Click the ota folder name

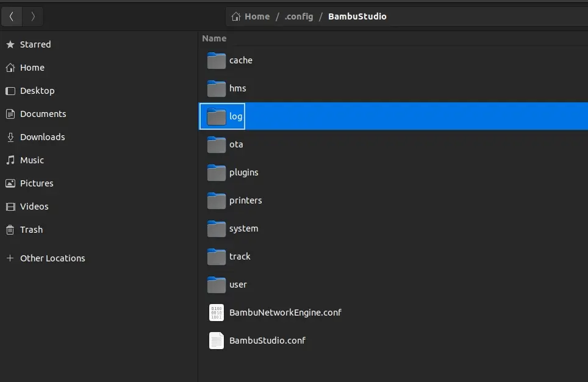(x=236, y=144)
